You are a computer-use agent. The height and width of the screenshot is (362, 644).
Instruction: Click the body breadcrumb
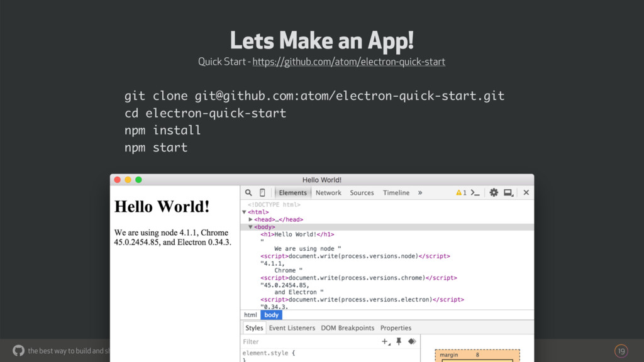271,315
